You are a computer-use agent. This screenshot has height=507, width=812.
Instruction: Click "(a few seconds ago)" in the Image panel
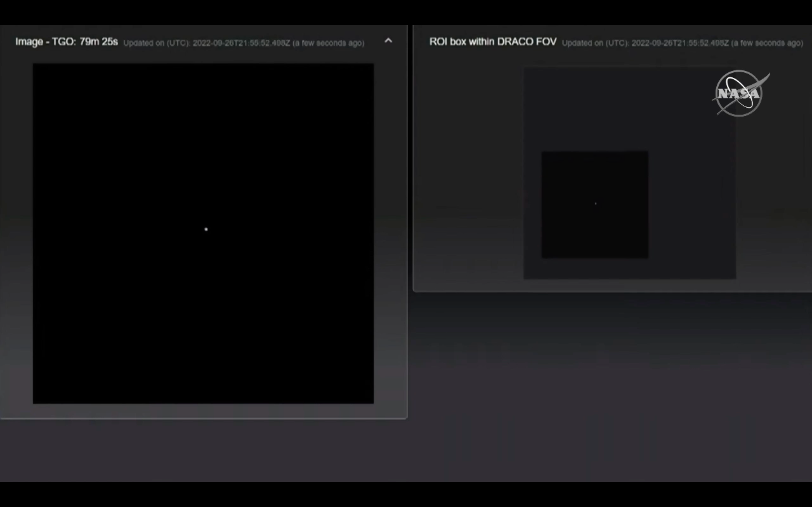coord(328,43)
